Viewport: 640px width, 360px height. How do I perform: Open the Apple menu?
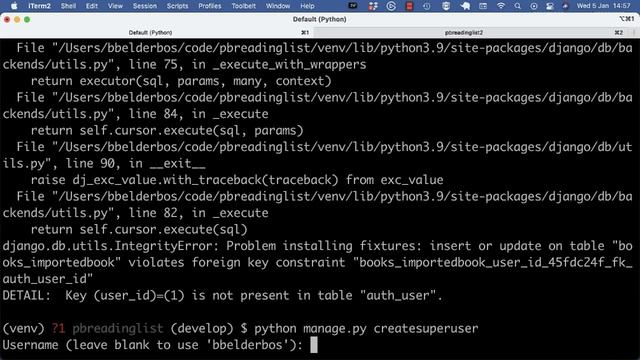tap(14, 6)
